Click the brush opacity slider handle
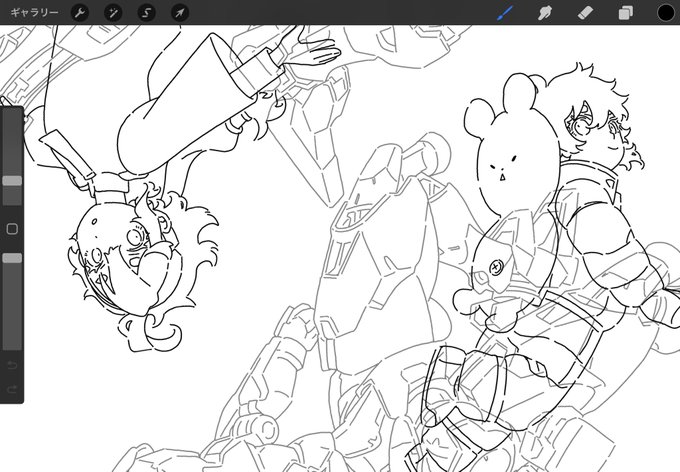This screenshot has width=680, height=472. click(x=12, y=258)
